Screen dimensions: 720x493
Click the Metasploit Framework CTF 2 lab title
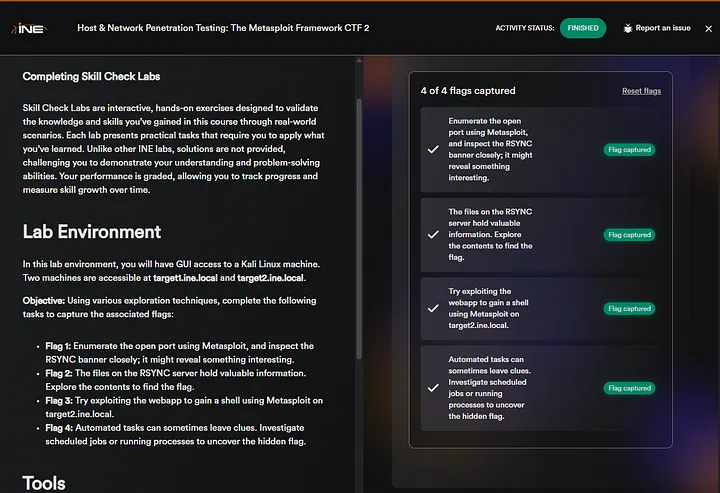223,28
